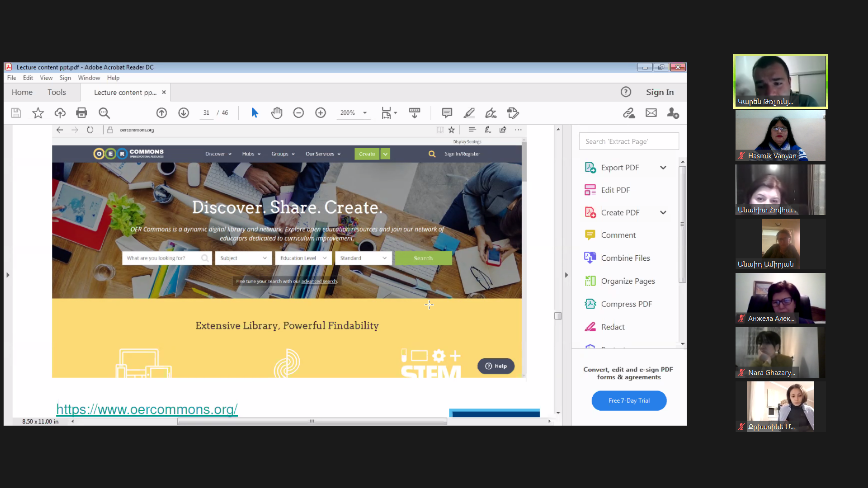Viewport: 868px width, 488px height.
Task: Go to previous page arrow
Action: [x=161, y=113]
